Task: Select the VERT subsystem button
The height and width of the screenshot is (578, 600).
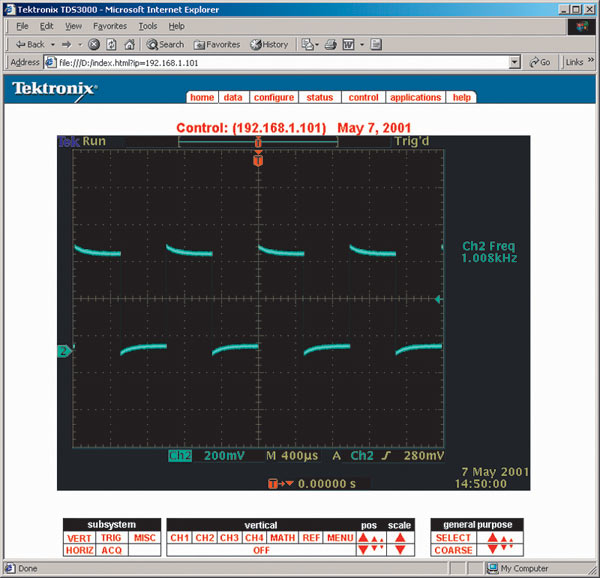Action: 79,538
